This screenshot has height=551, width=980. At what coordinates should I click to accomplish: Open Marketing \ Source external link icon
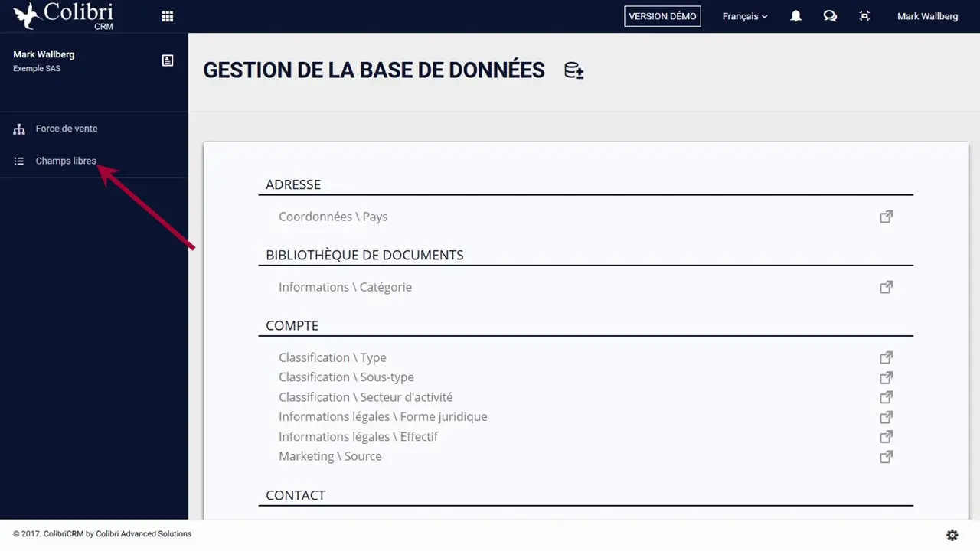(x=886, y=457)
